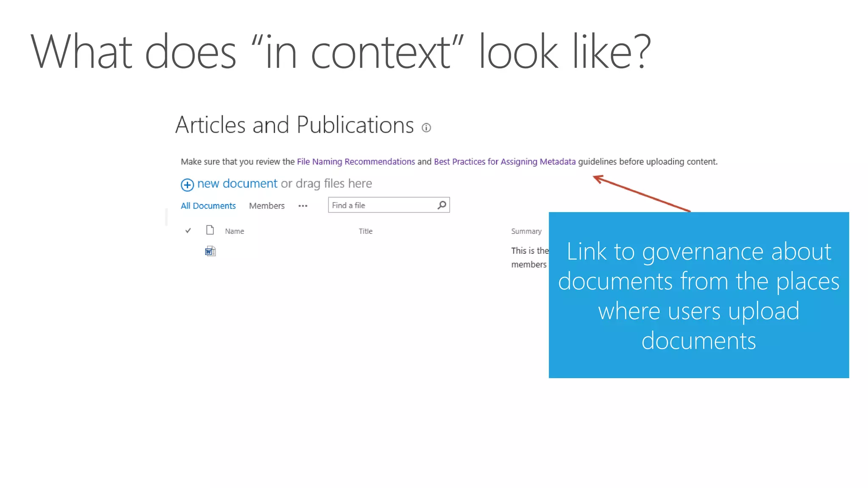Click the Word document icon in the list
This screenshot has width=868, height=488.
tap(210, 251)
